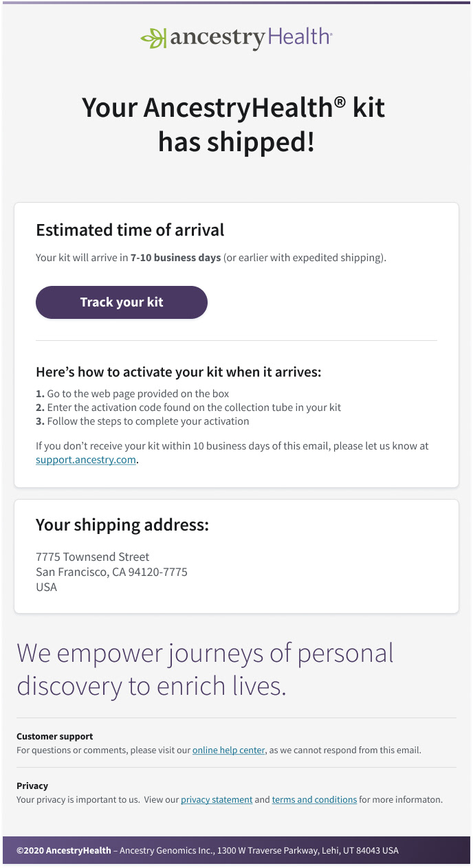This screenshot has width=473, height=868.
Task: Click the AncestryHealth wordmark in the header
Action: (251, 37)
